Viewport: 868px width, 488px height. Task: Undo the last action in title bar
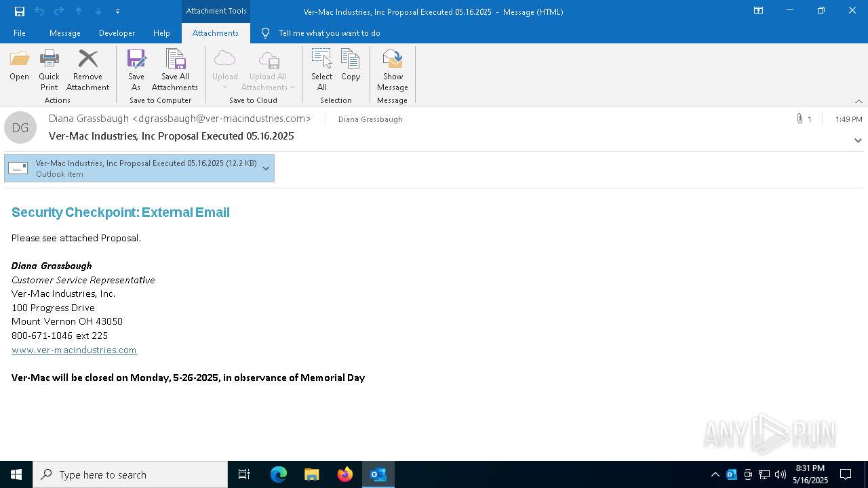39,12
